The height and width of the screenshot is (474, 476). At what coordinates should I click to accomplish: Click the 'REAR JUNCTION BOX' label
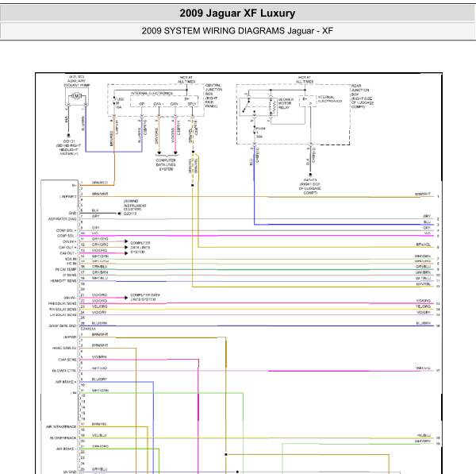(360, 90)
